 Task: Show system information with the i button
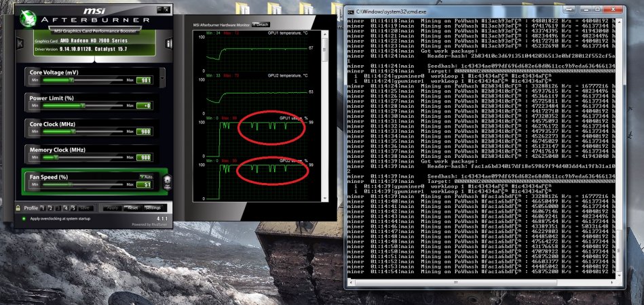tap(169, 44)
